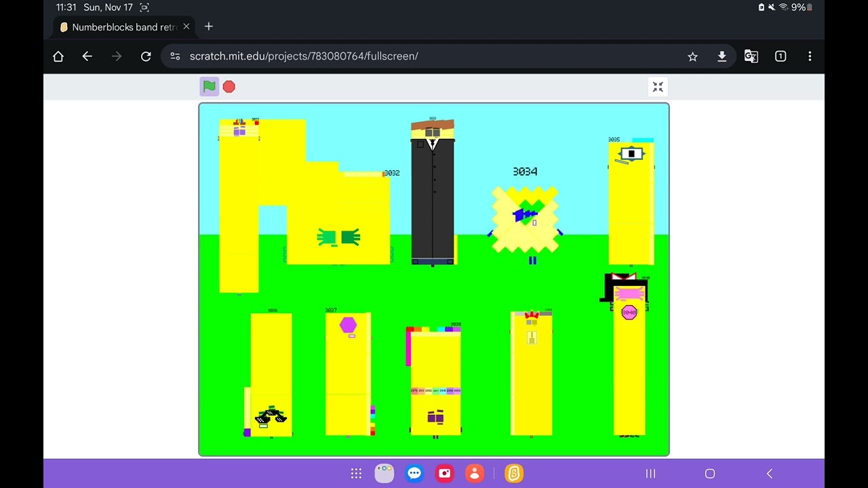Exit fullscreen mode with collapse icon

pyautogui.click(x=658, y=87)
